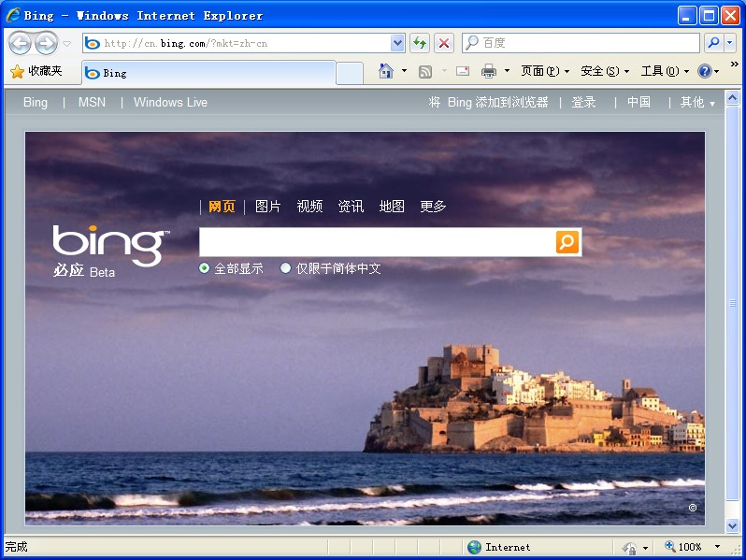The image size is (746, 560).
Task: Click the 登录 sign-in link
Action: (583, 102)
